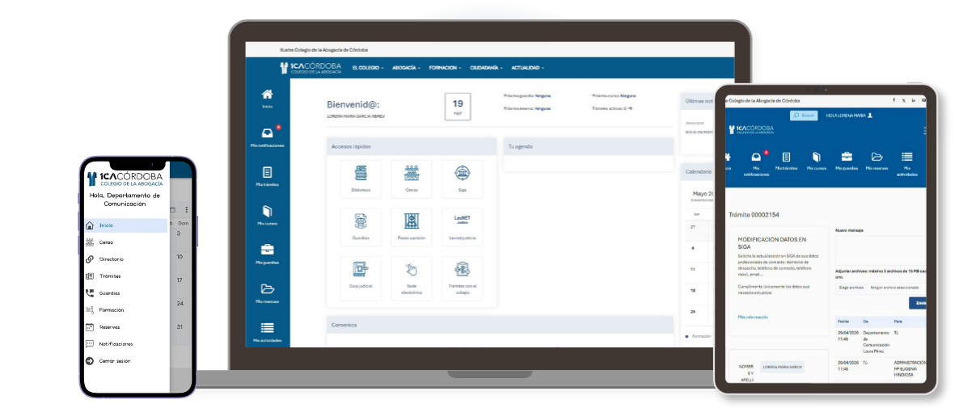Open Mis cursos icon on the tablet
Image resolution: width=980 pixels, height=408 pixels.
click(x=817, y=157)
